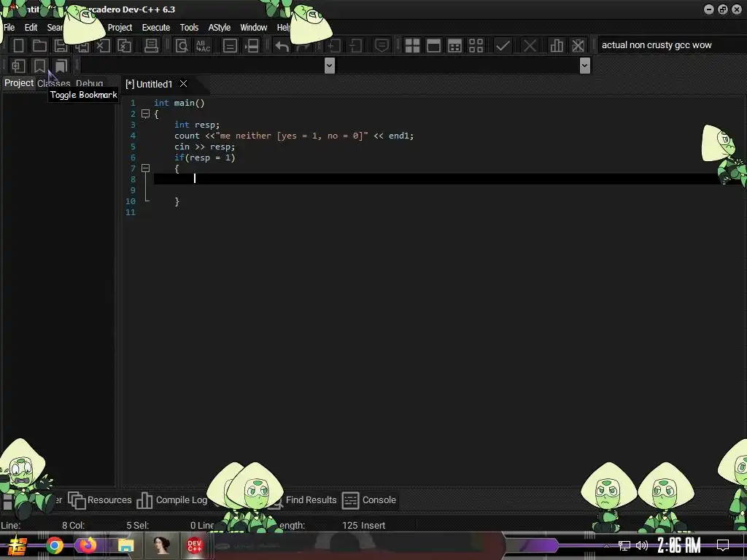Open the Compile Log bottom tab
The width and height of the screenshot is (747, 560).
click(x=172, y=500)
